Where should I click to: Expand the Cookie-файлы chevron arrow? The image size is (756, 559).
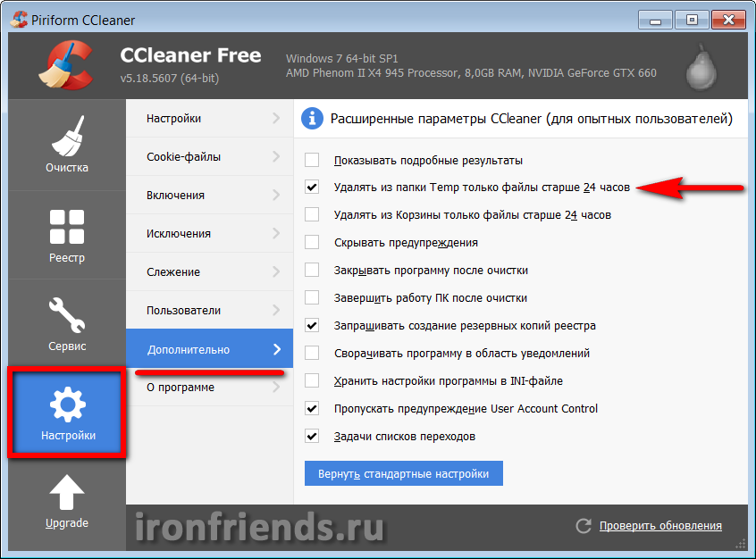tap(276, 156)
